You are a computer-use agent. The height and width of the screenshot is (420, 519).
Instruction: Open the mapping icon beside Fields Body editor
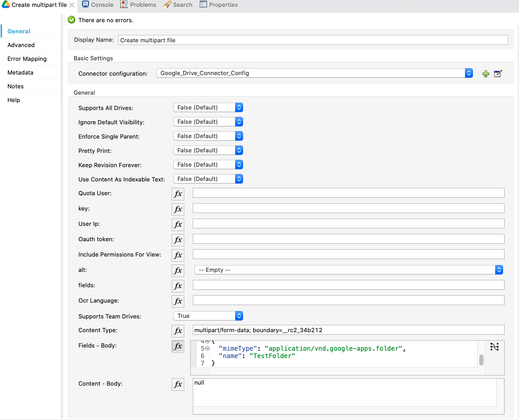[494, 346]
